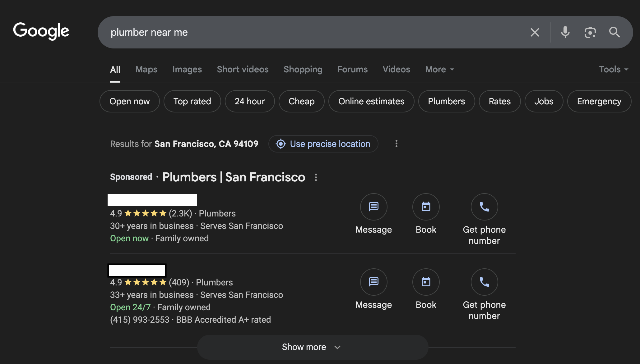Clear the search query with the X
Viewport: 640px width, 364px height.
pos(535,32)
